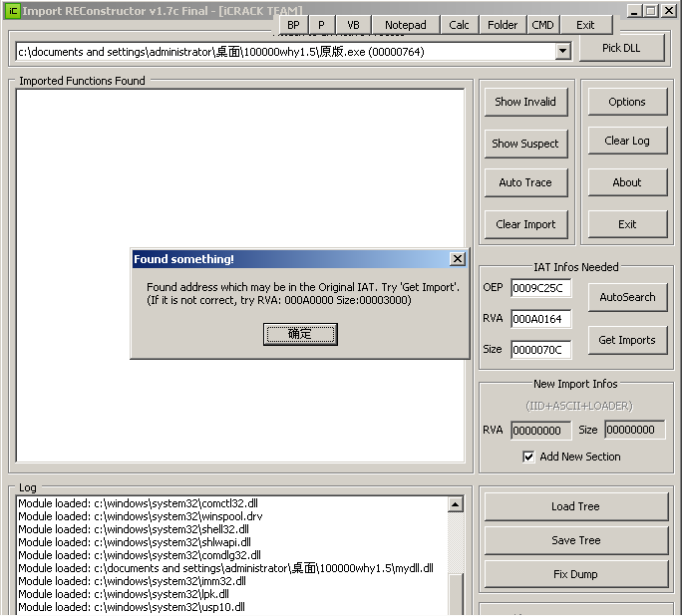Click into the OEP input field

pos(540,289)
